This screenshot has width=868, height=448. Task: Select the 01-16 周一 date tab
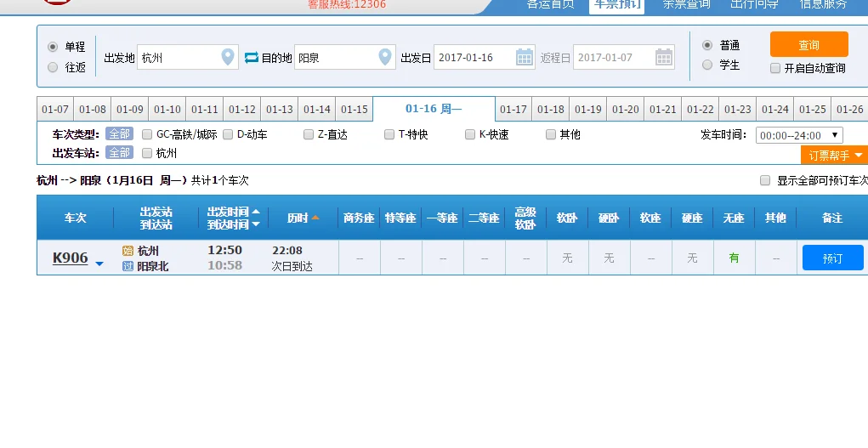434,109
